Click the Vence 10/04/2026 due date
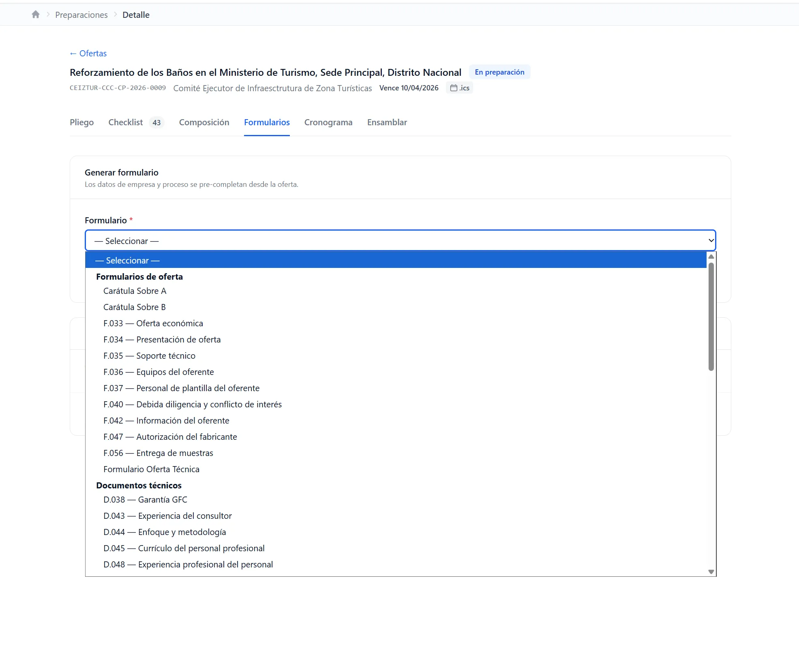Viewport: 799px width, 672px height. coord(409,88)
